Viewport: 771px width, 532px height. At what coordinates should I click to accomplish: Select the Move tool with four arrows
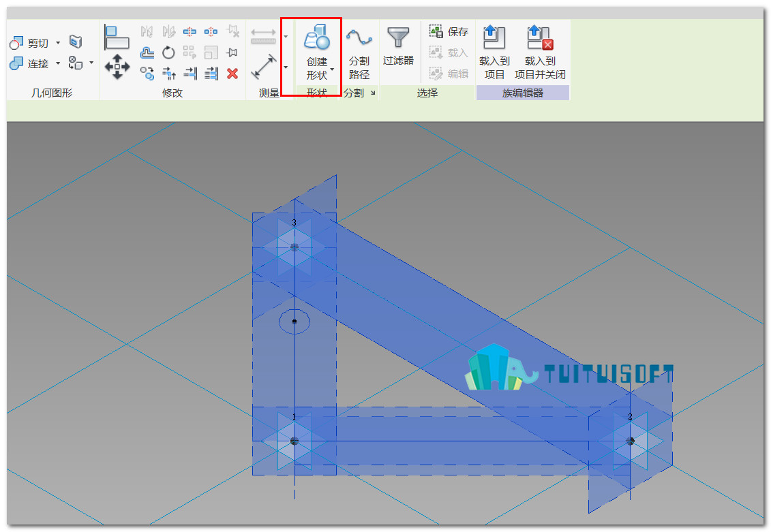click(x=117, y=67)
